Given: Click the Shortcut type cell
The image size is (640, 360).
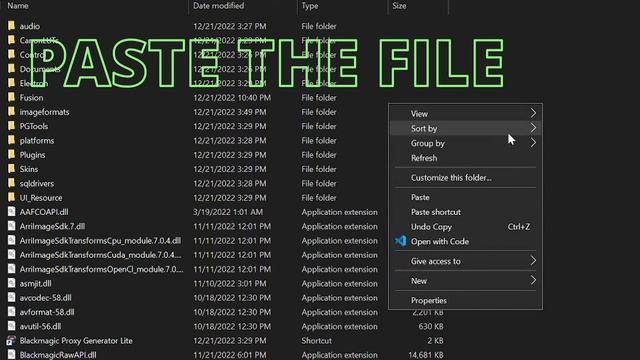Looking at the screenshot, I should pyautogui.click(x=316, y=340).
